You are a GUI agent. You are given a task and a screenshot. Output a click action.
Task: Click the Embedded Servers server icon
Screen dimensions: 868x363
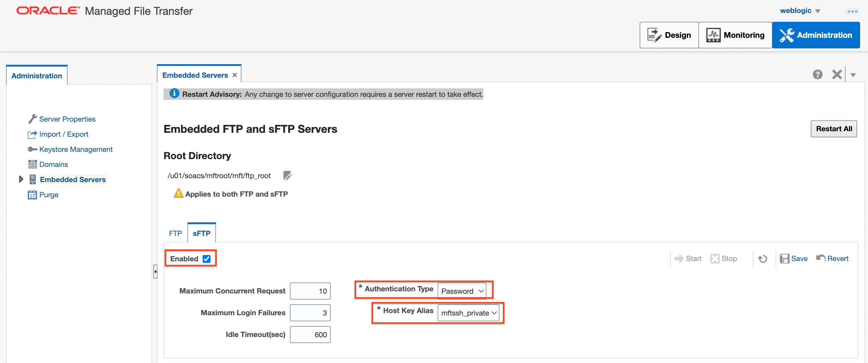click(32, 179)
